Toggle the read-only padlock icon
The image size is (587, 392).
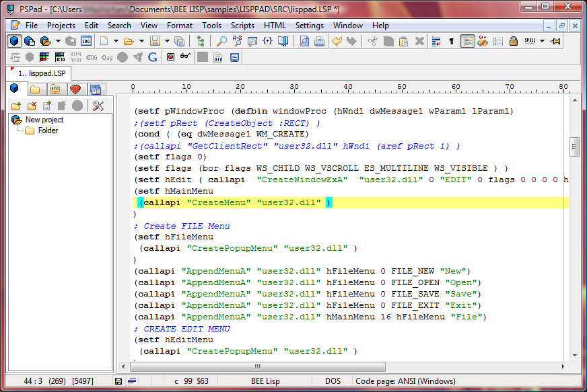pos(513,41)
